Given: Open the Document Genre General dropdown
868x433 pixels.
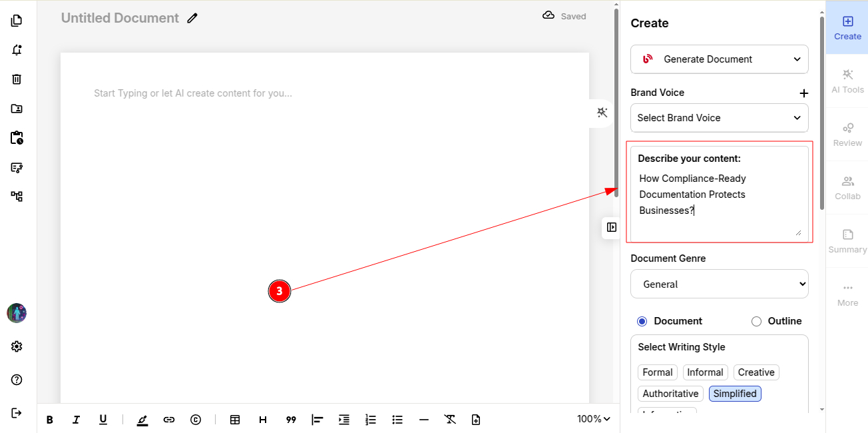Looking at the screenshot, I should (x=719, y=284).
